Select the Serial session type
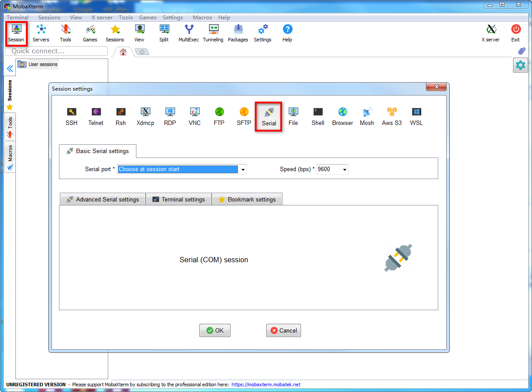This screenshot has height=392, width=532. (269, 117)
